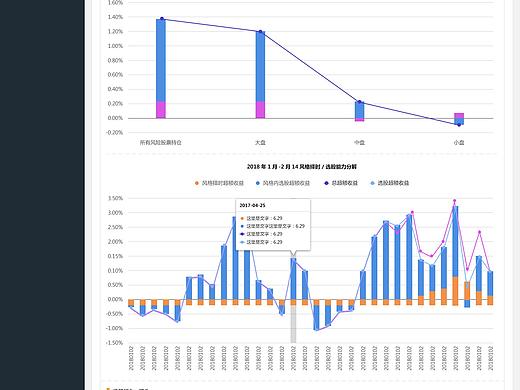Toggle the 风格择时超额收益 legend series
The image size is (520, 390).
(219, 183)
